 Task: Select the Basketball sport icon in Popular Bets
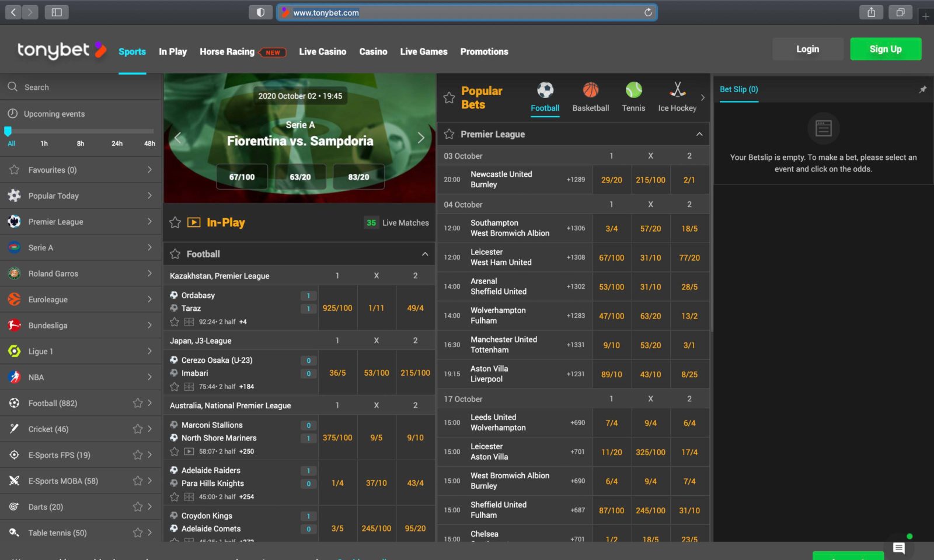[x=590, y=91]
